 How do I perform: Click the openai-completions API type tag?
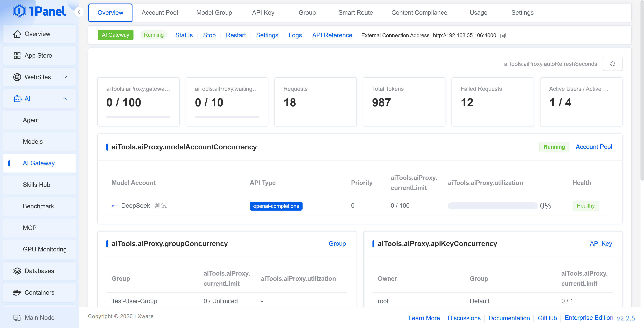[x=276, y=206]
